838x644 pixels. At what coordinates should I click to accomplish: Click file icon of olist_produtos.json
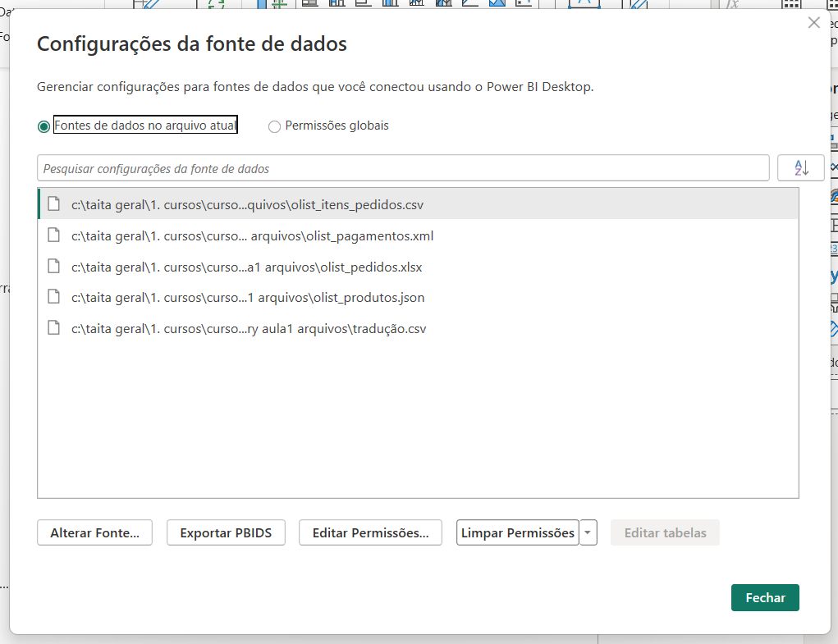click(x=54, y=296)
